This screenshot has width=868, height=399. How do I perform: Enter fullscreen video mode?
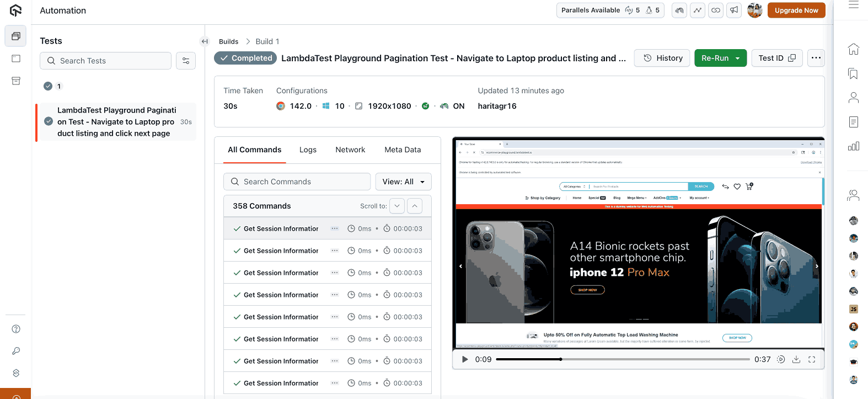[812, 359]
